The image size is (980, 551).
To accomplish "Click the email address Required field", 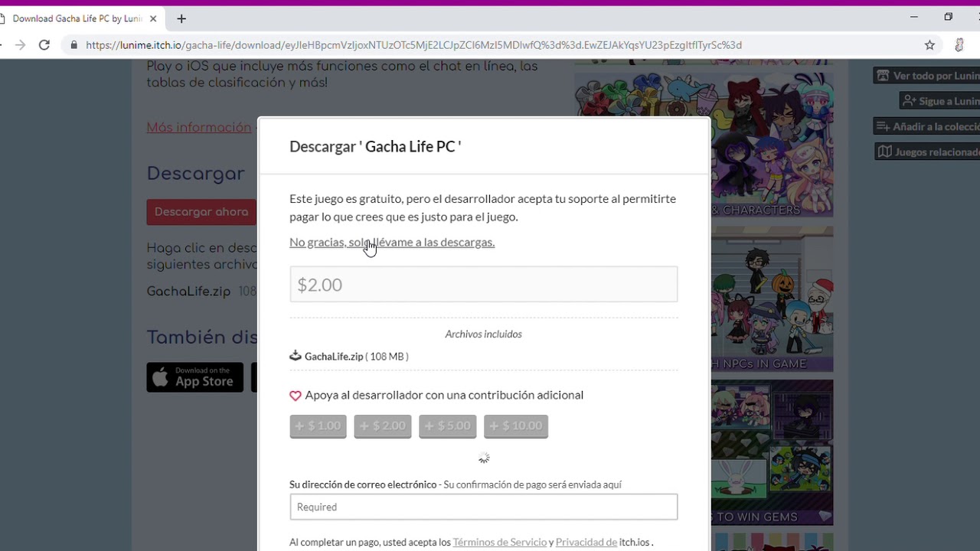I will pyautogui.click(x=483, y=507).
